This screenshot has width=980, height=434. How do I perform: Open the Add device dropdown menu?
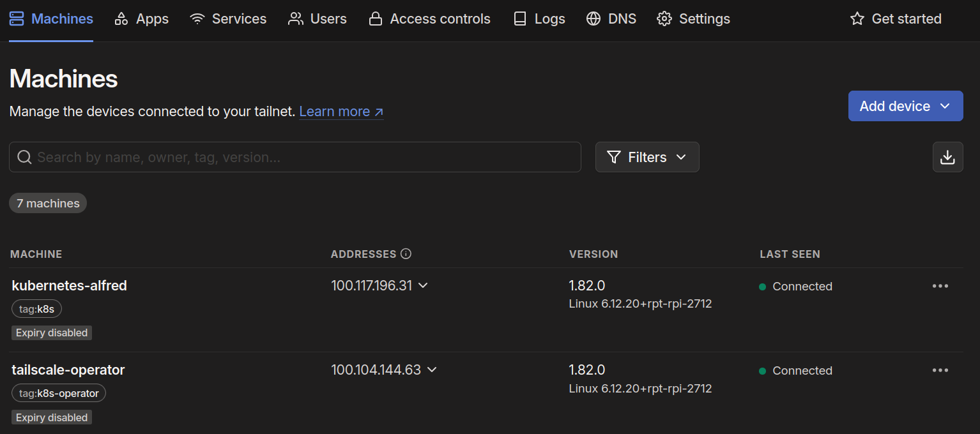click(905, 106)
